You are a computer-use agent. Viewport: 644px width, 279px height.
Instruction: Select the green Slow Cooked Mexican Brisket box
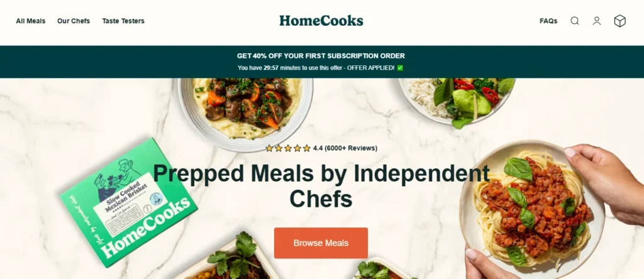click(128, 202)
